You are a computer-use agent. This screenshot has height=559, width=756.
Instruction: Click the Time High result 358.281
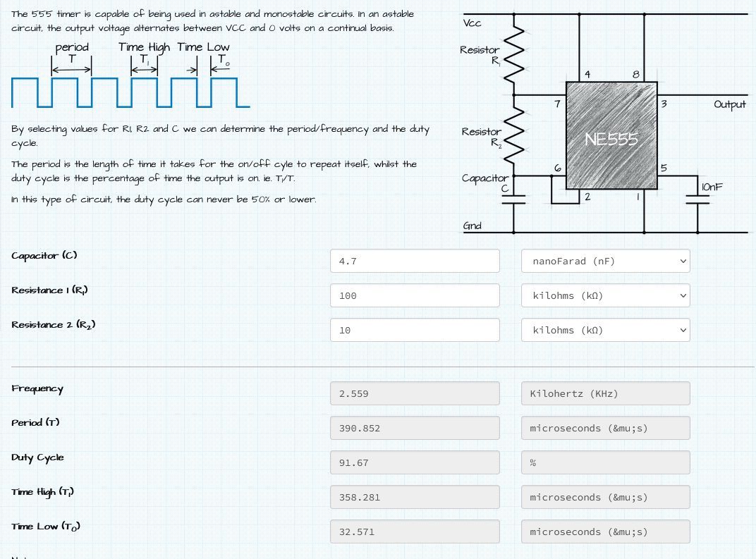pyautogui.click(x=415, y=497)
